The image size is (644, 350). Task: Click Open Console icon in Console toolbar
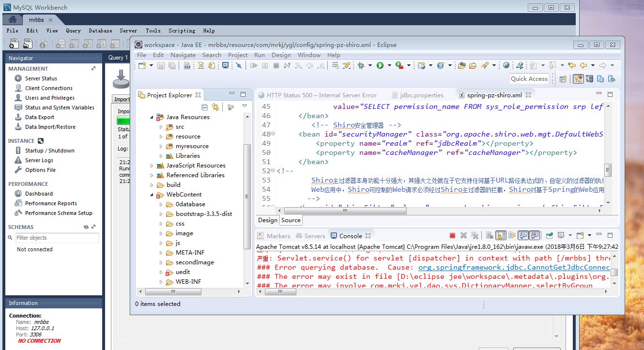[580, 236]
